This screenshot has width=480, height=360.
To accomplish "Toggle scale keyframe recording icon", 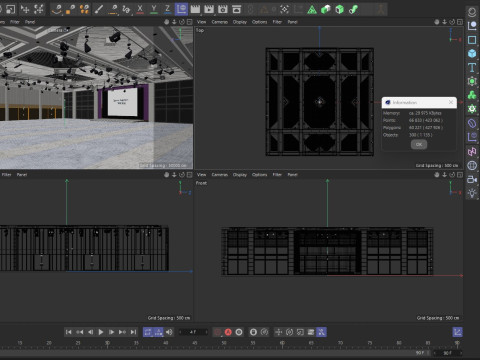I will (x=300, y=332).
